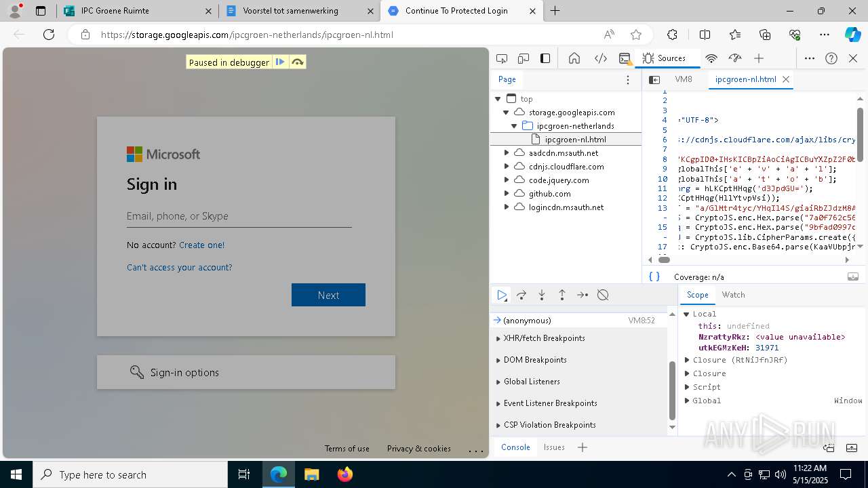Resume via the play icon in Paused overlay
868x488 pixels.
(x=280, y=62)
